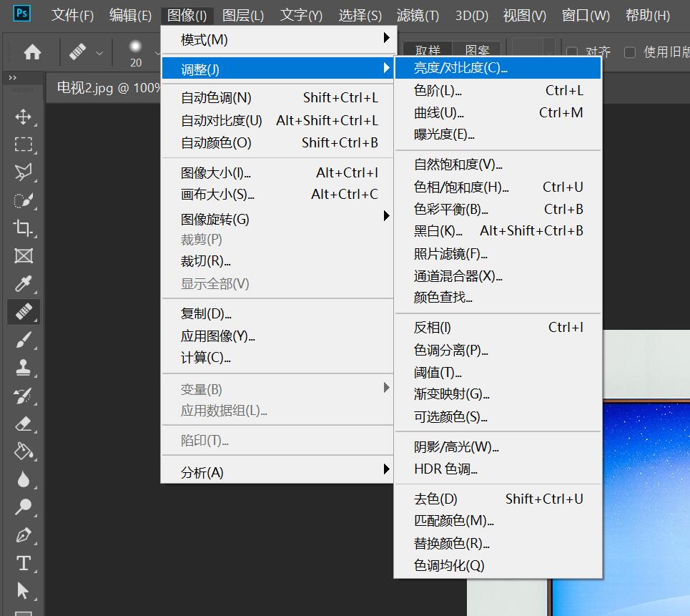This screenshot has width=690, height=616.
Task: Click the Photoshop Ps logo icon
Action: click(x=21, y=13)
